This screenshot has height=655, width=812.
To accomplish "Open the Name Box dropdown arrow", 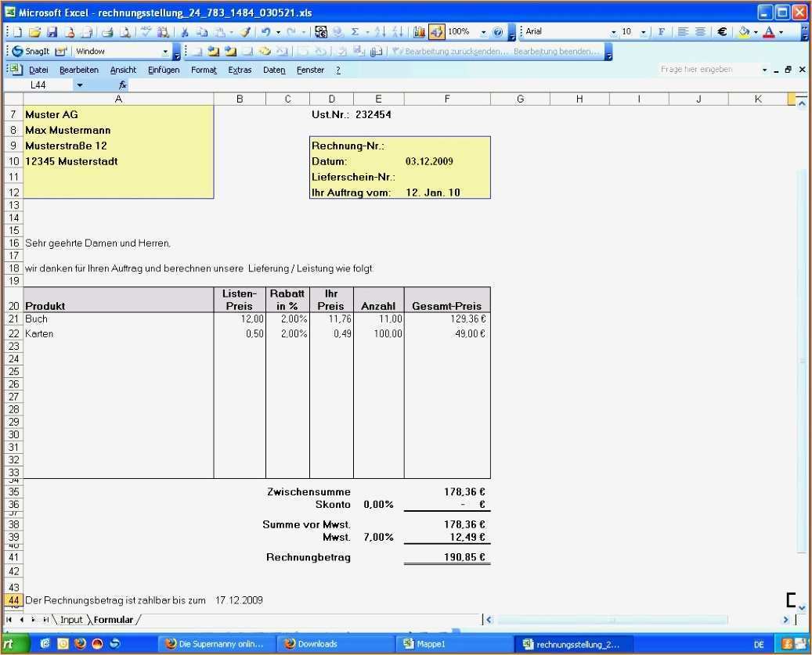I will tap(80, 85).
